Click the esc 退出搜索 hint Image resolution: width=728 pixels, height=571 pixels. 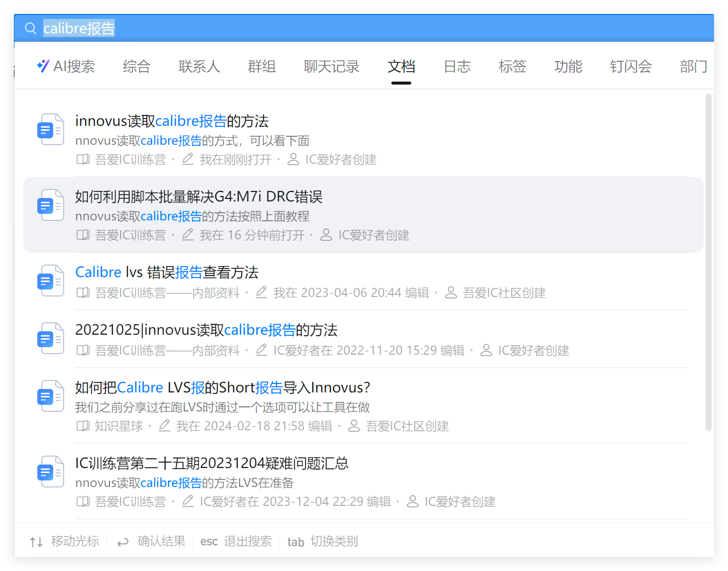point(236,541)
